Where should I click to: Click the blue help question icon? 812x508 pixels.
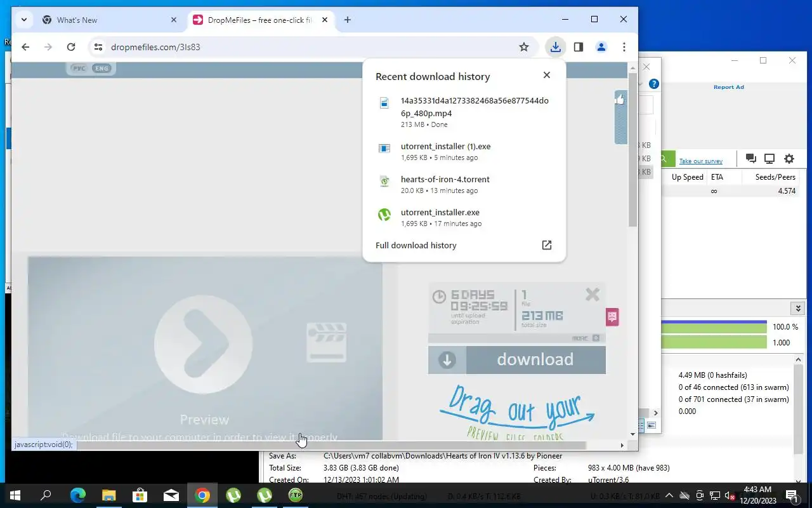(x=654, y=84)
